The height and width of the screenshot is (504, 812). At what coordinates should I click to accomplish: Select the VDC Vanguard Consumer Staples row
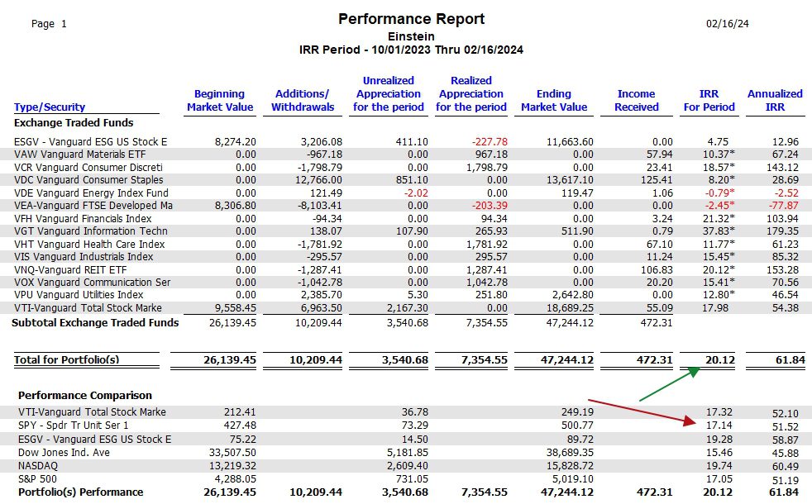[x=406, y=180]
